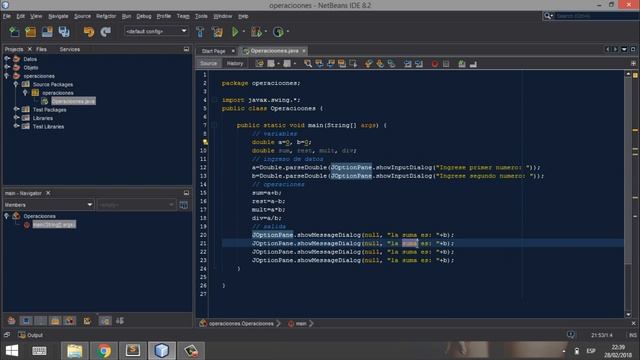Toggle Show Non-Public Members filter in Navigator
640x360 pixels.
click(55, 321)
